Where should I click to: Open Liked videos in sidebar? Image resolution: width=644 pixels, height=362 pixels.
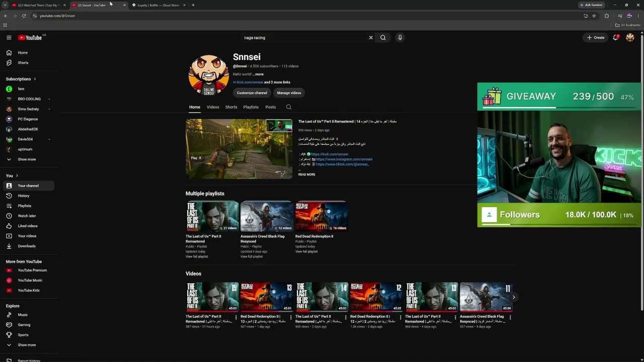(28, 226)
